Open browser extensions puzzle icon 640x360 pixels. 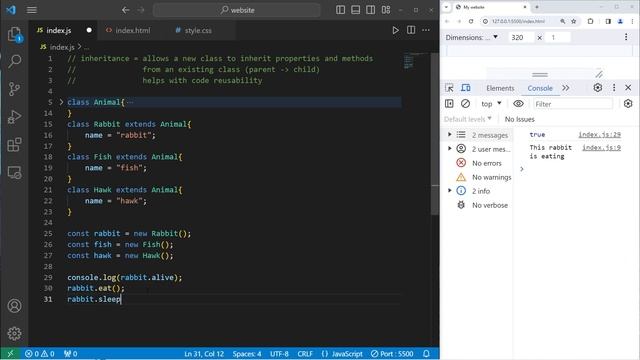pos(590,21)
